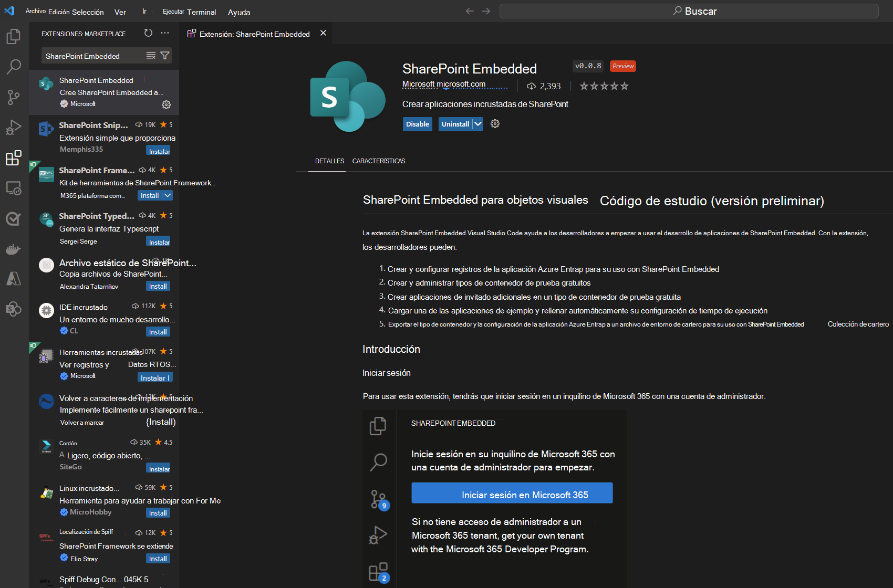Install the Herramientas incrustadas extension
The image size is (893, 588).
point(155,377)
